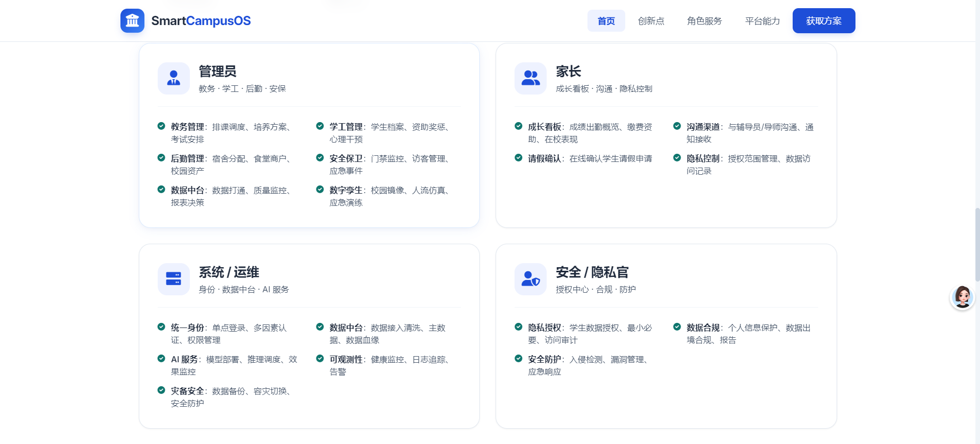This screenshot has width=980, height=444.
Task: Click the page vertical scrollbar thumb
Action: coord(977,245)
